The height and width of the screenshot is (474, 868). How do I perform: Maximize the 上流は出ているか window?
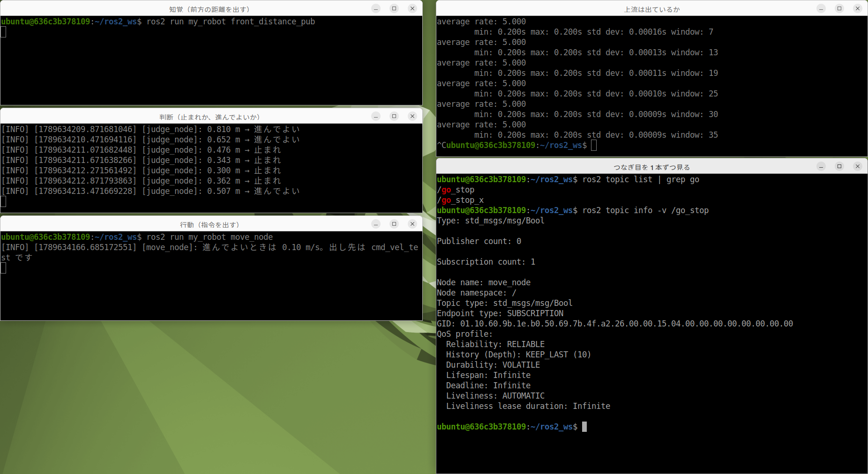[839, 8]
